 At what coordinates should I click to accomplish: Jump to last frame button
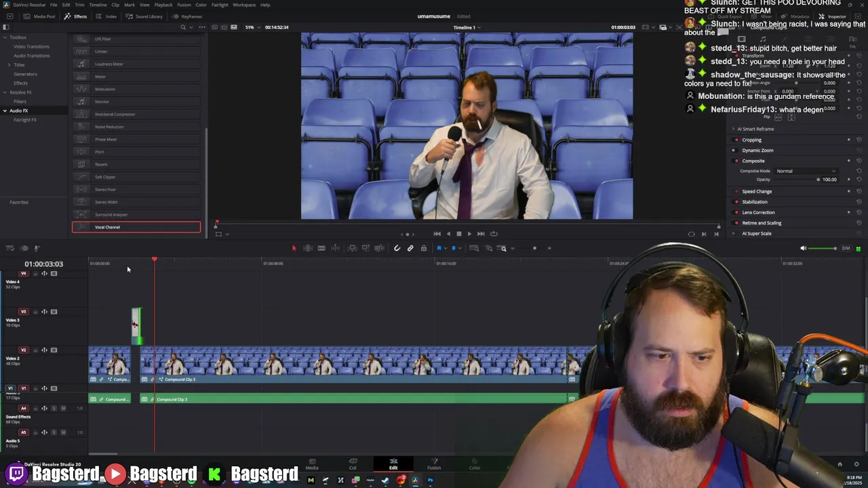click(x=481, y=234)
